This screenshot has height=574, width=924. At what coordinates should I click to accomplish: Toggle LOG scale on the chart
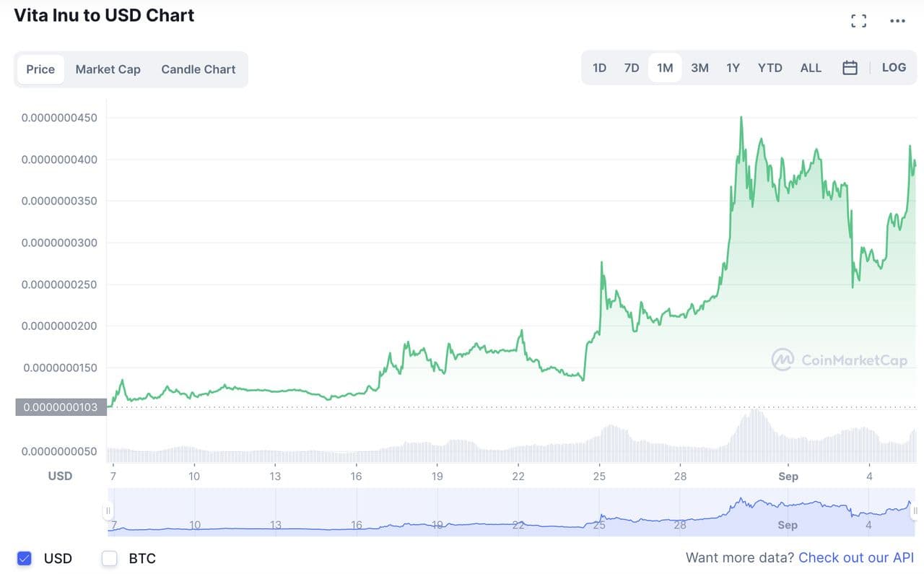coord(894,67)
